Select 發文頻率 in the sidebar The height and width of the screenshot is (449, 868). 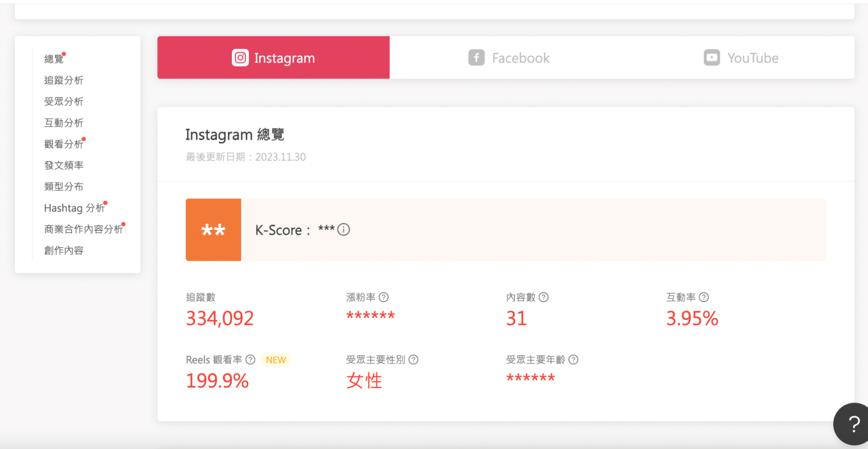(64, 165)
